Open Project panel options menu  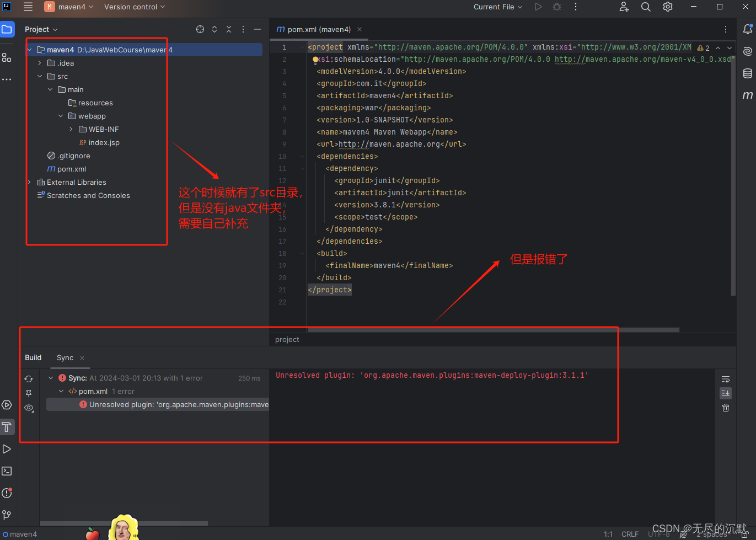coord(243,29)
